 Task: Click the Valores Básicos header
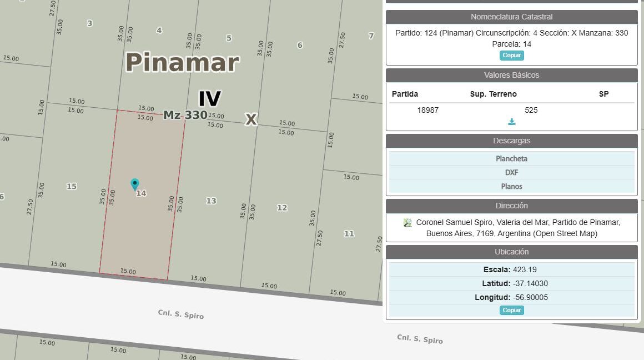(512, 75)
